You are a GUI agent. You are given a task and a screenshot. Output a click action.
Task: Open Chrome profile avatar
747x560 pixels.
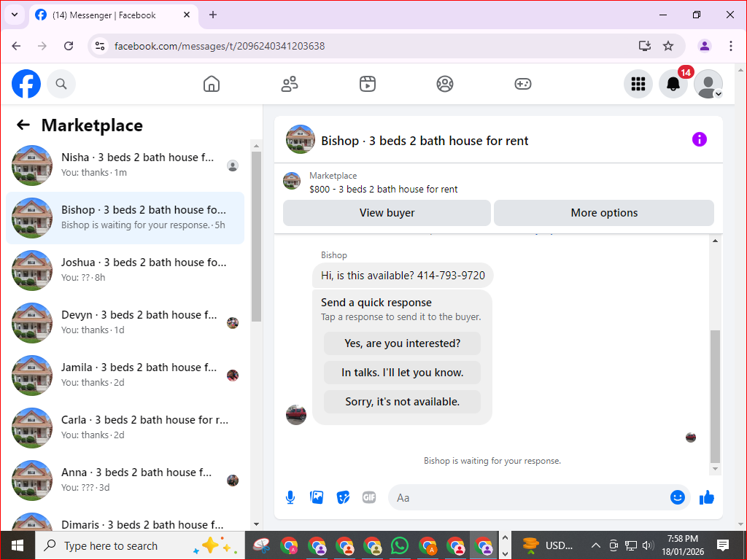tap(705, 46)
